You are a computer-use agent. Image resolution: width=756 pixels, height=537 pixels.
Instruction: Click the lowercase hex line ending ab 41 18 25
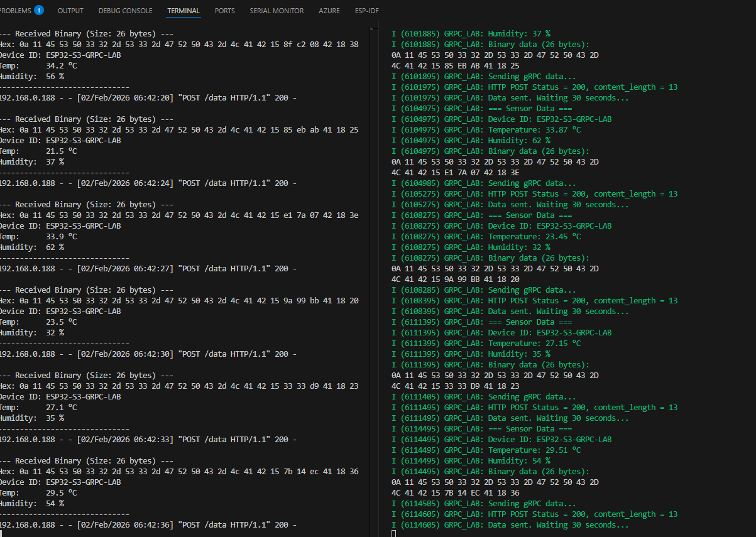click(x=179, y=130)
